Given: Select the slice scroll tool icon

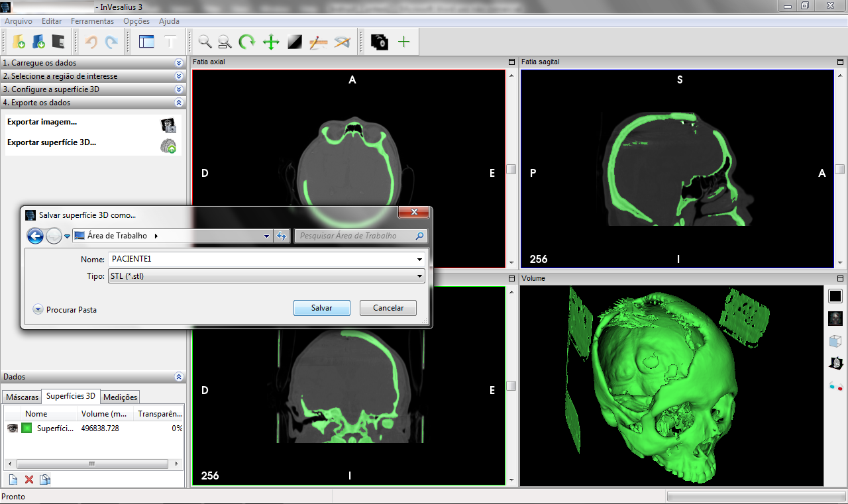Looking at the screenshot, I should 380,42.
